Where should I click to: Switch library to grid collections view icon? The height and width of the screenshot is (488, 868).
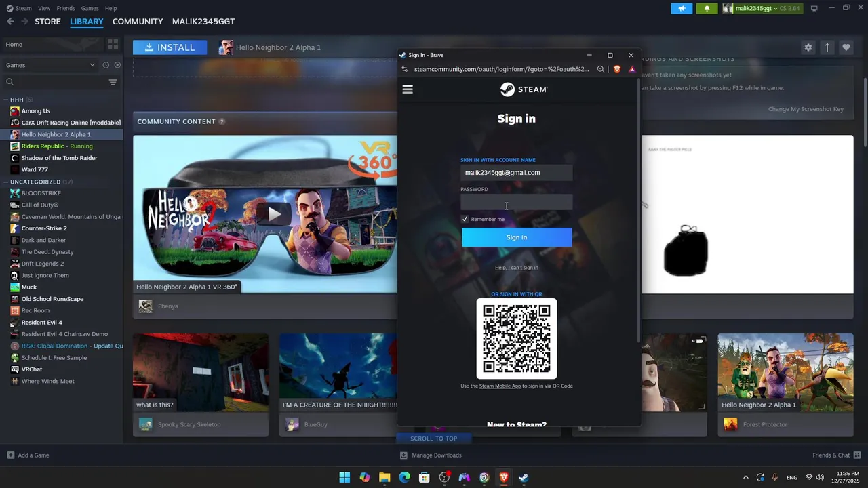coord(113,44)
